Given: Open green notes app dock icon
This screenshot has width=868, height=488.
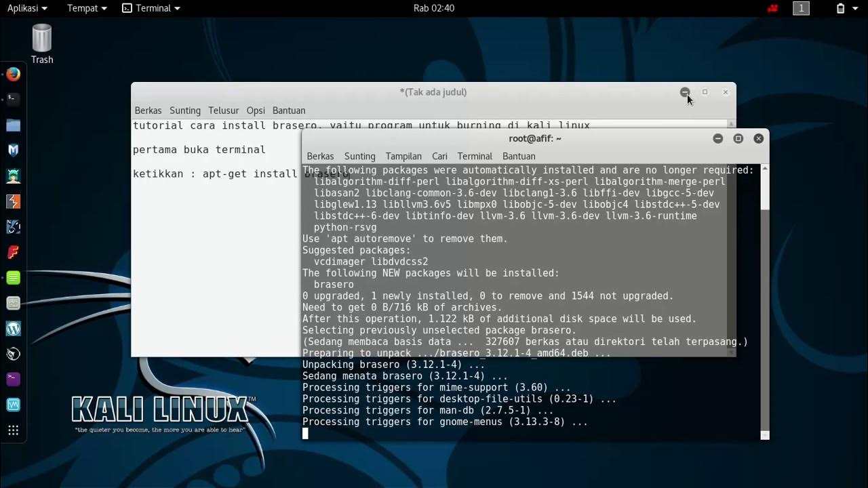Looking at the screenshot, I should [x=14, y=278].
